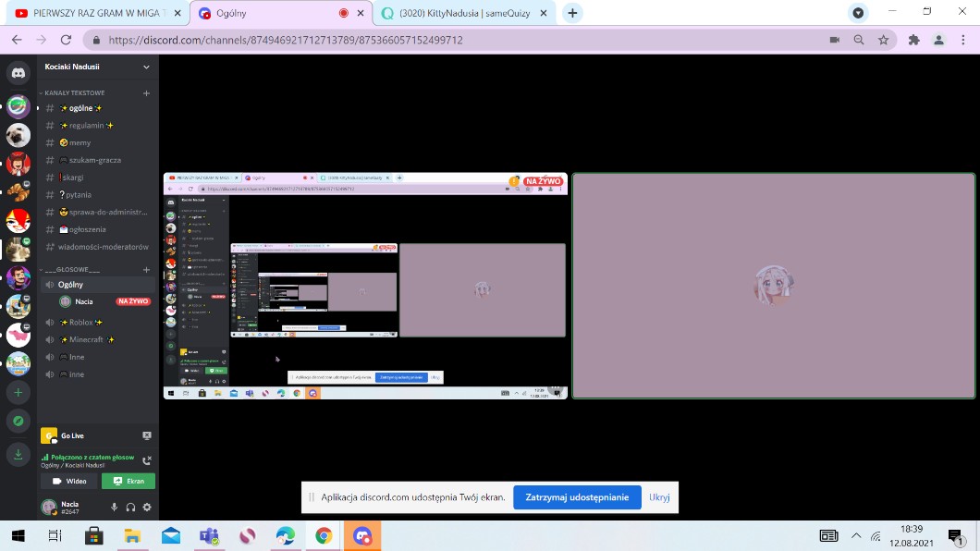Join the Minecraft voice channel
Viewport: 980px width, 551px height.
point(86,339)
